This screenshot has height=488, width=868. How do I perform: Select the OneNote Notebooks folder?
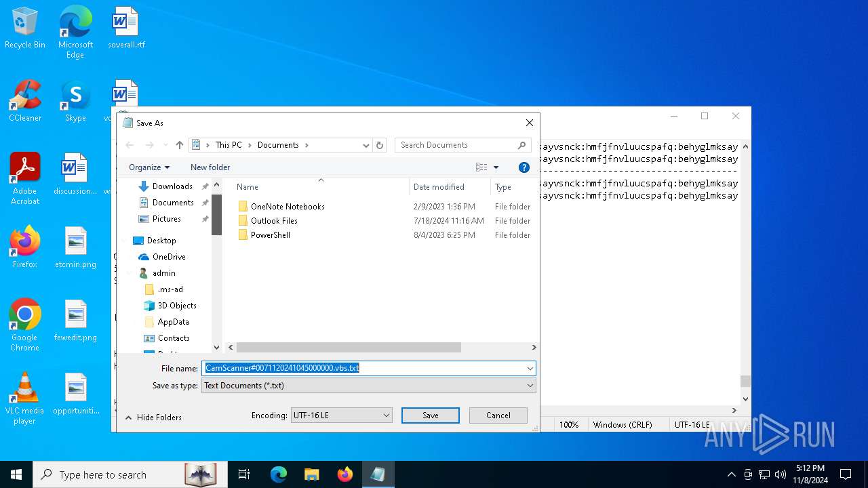pyautogui.click(x=288, y=207)
